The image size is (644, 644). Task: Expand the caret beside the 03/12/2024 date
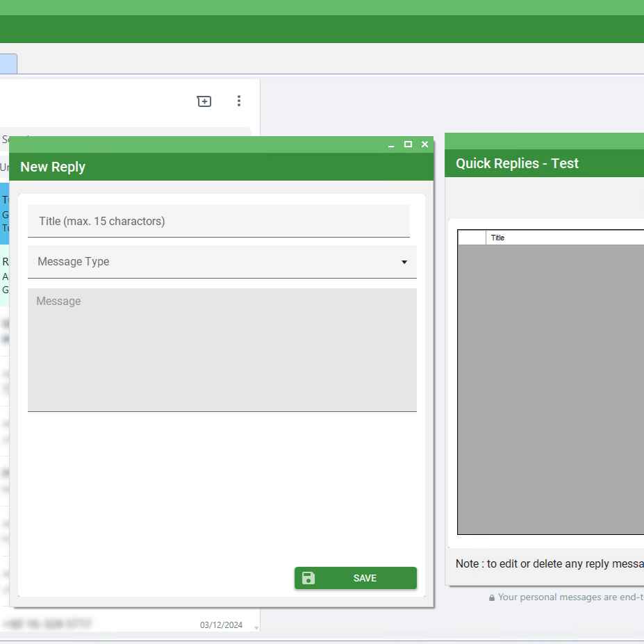click(256, 626)
